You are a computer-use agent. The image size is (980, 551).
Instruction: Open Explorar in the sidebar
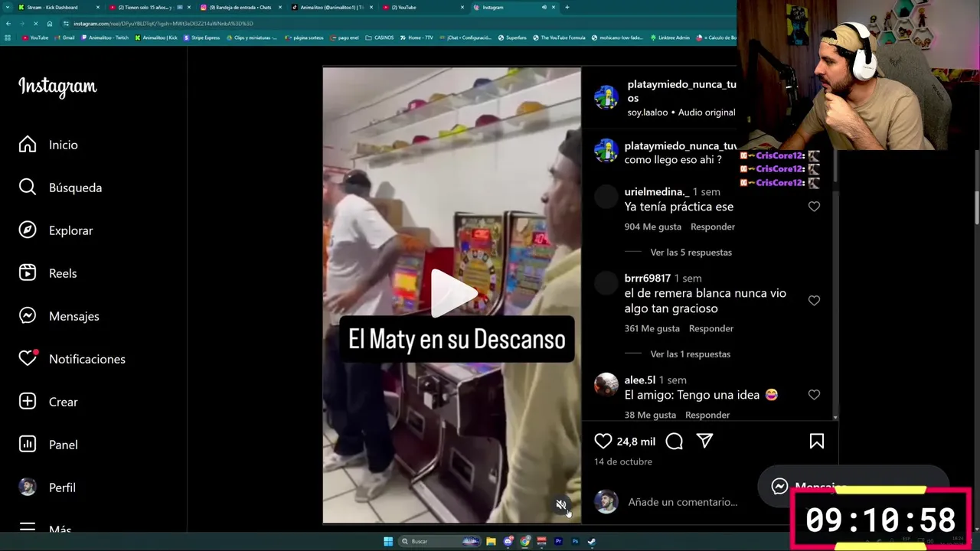pyautogui.click(x=56, y=230)
